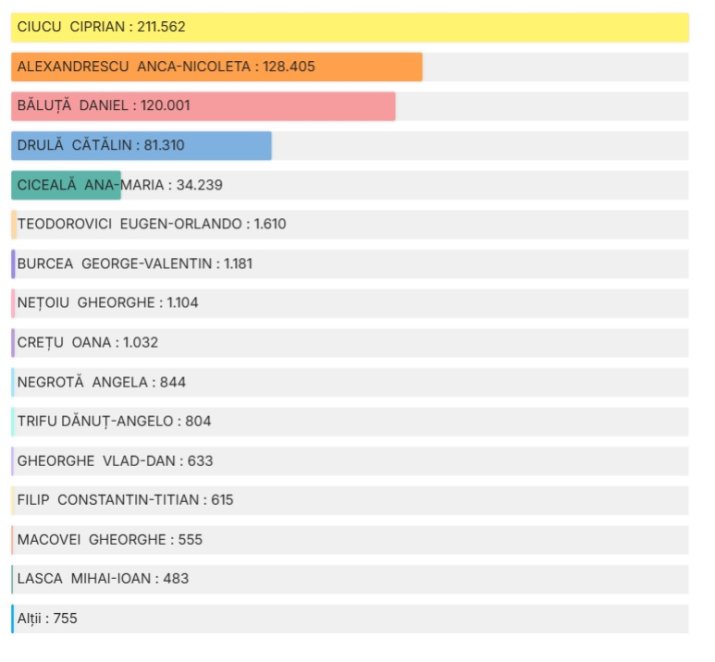Click the yellow CIUCU CIPRIAN bar
Viewport: 715px width, 662px height.
[350, 28]
